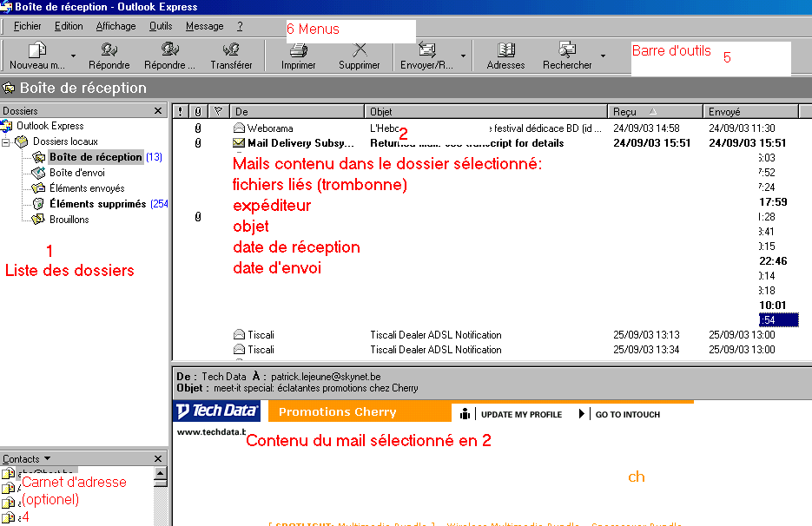
Task: Close the Dossiers pane
Action: click(x=158, y=111)
